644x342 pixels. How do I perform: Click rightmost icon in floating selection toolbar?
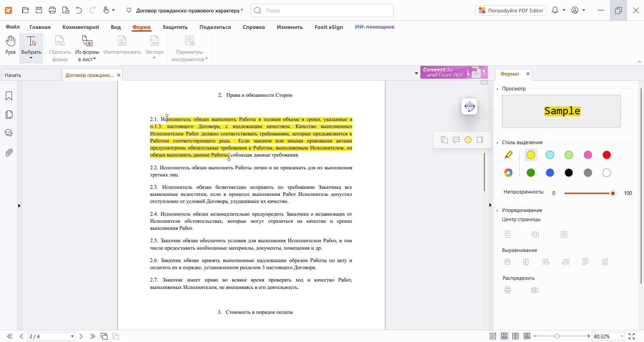point(480,140)
